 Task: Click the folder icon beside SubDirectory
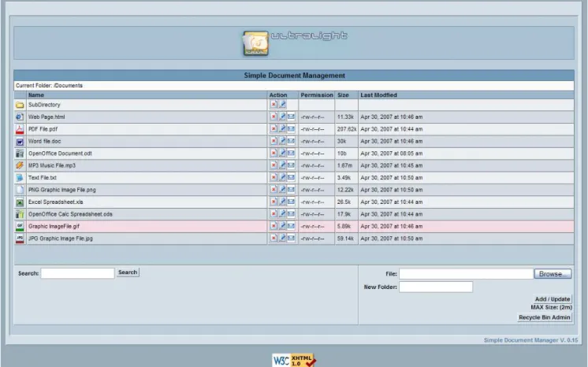point(20,105)
